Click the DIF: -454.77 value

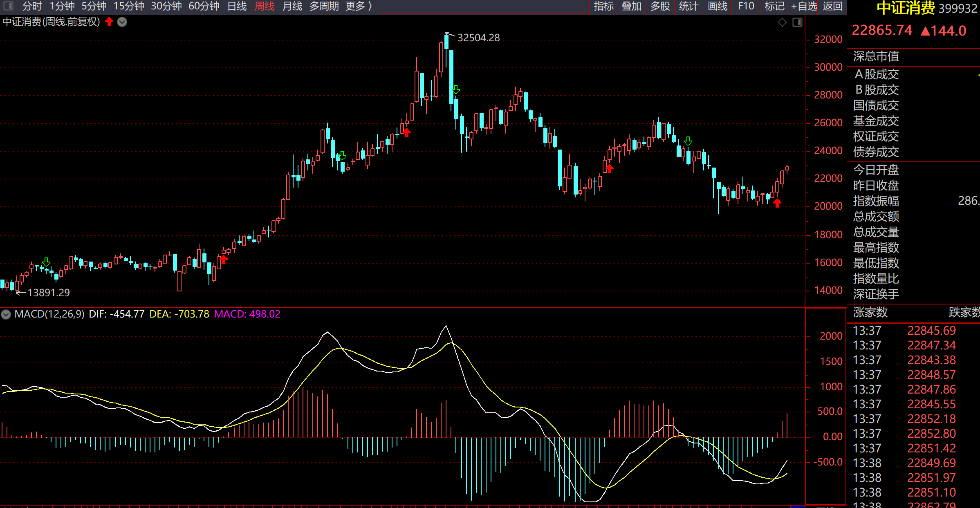pyautogui.click(x=117, y=314)
